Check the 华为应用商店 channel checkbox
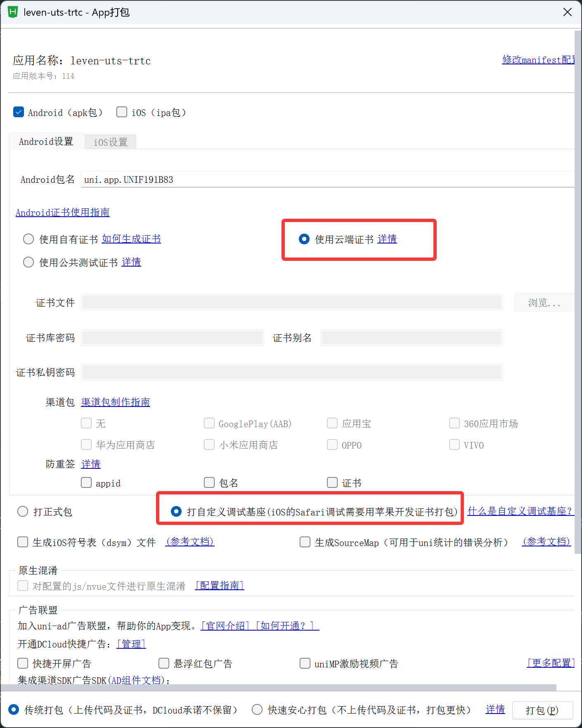The height and width of the screenshot is (728, 582). [86, 444]
